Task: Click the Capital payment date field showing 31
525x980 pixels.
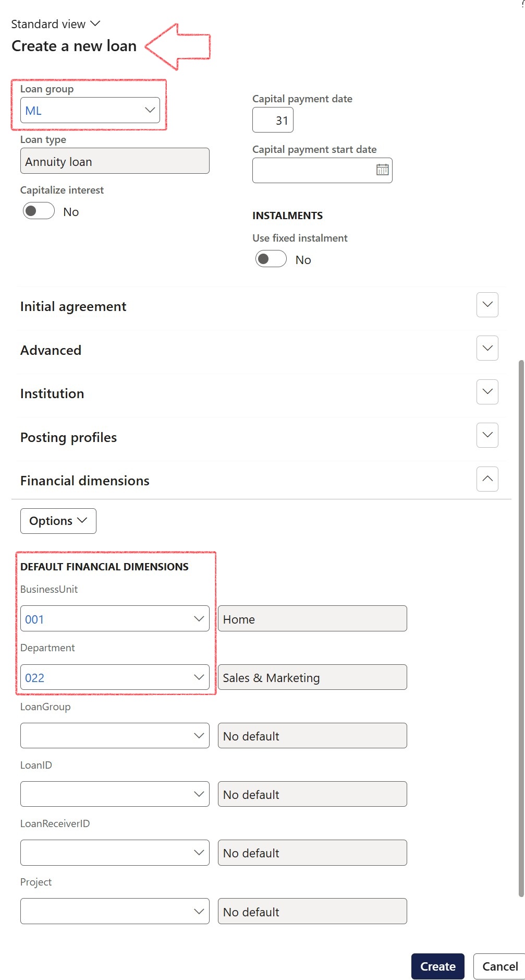Action: (273, 119)
